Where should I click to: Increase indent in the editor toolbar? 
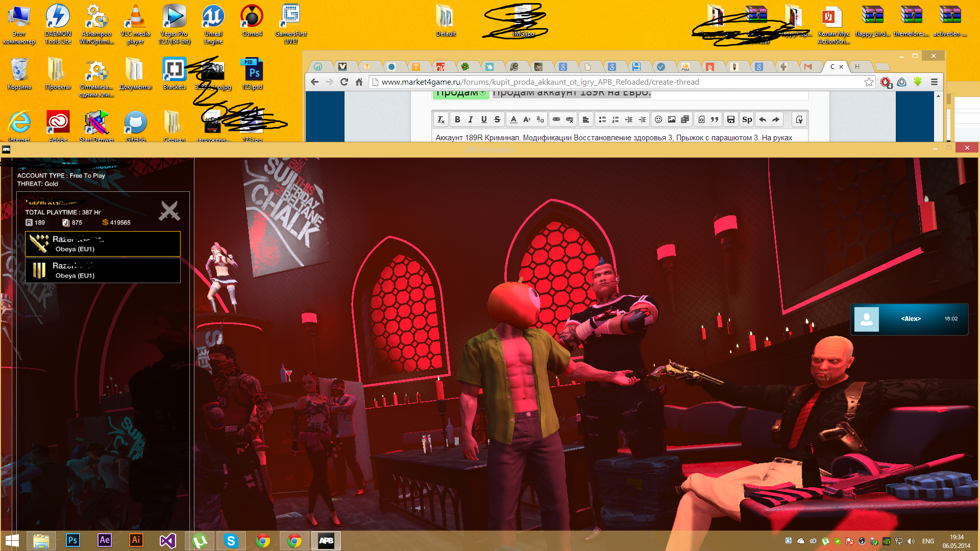(x=642, y=119)
